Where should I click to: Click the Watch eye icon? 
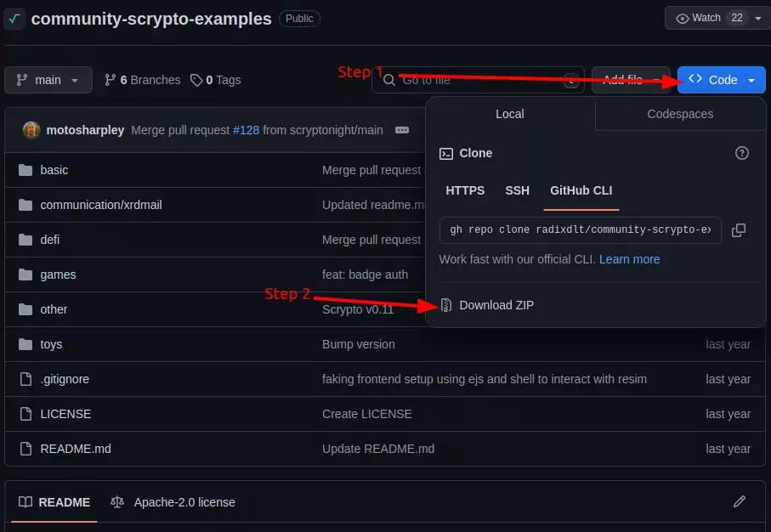[x=682, y=18]
